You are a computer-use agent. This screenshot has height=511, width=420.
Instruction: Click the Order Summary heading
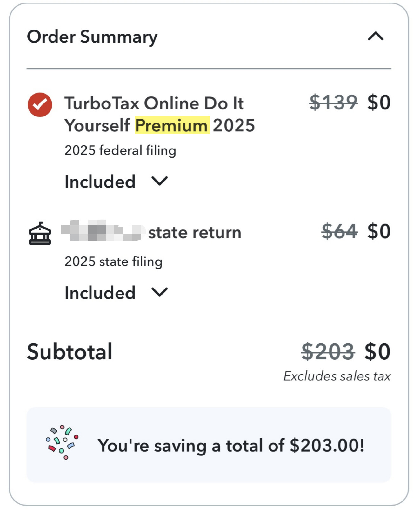pos(92,37)
